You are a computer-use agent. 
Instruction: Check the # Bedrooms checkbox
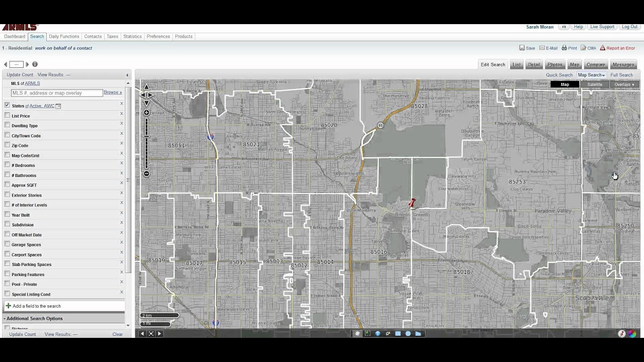point(7,164)
